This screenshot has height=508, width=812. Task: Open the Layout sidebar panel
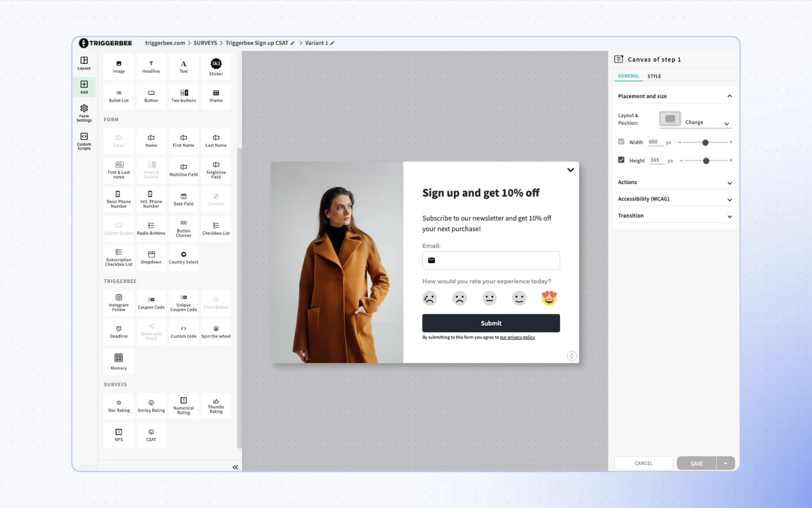[x=84, y=63]
